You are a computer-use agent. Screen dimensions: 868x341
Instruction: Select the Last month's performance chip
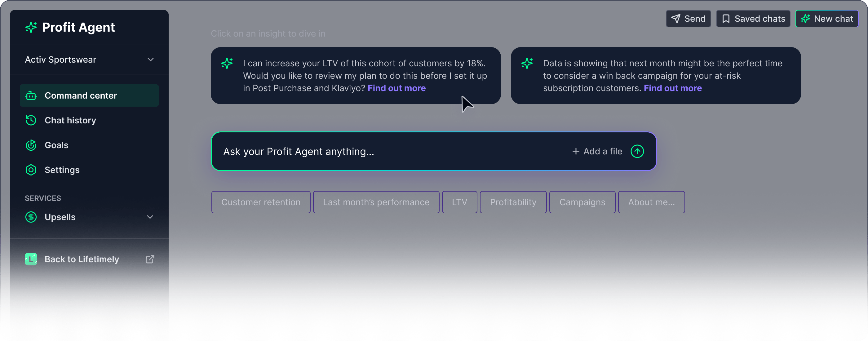coord(376,202)
